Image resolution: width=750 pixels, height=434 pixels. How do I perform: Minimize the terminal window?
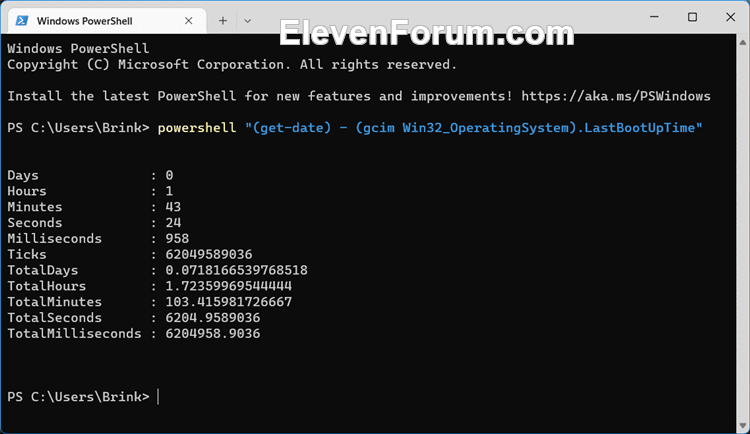click(654, 17)
